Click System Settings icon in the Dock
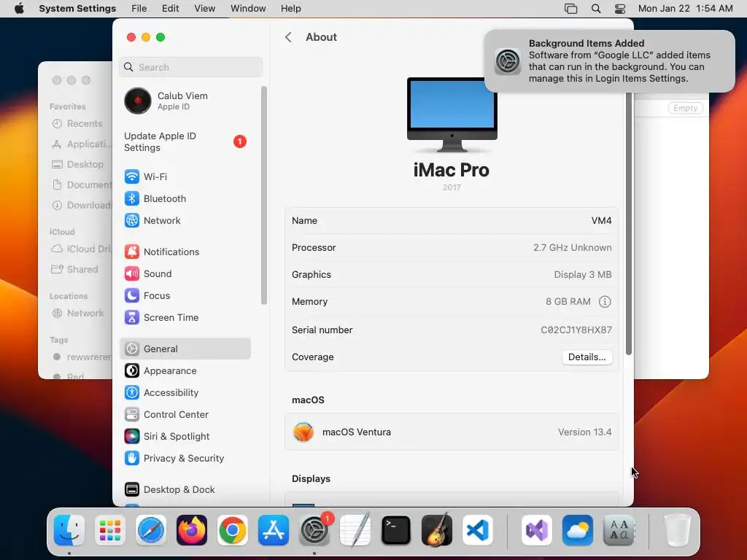 coord(314,530)
